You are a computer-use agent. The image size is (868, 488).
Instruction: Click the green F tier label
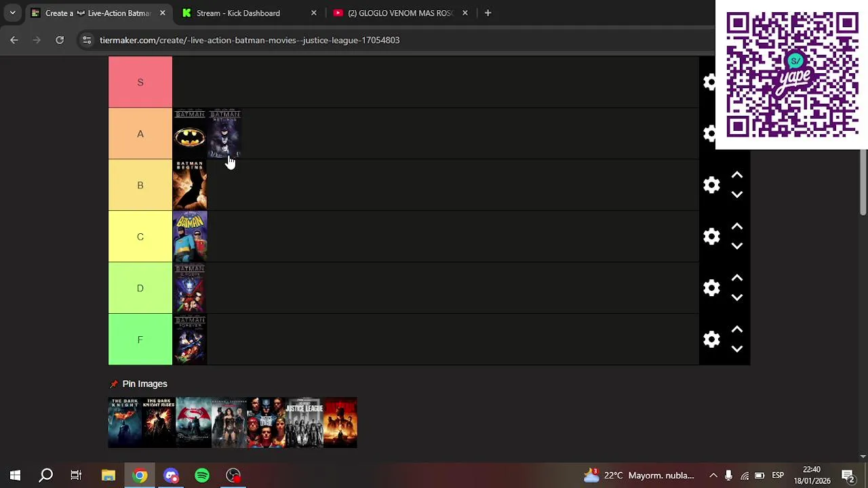click(x=140, y=340)
